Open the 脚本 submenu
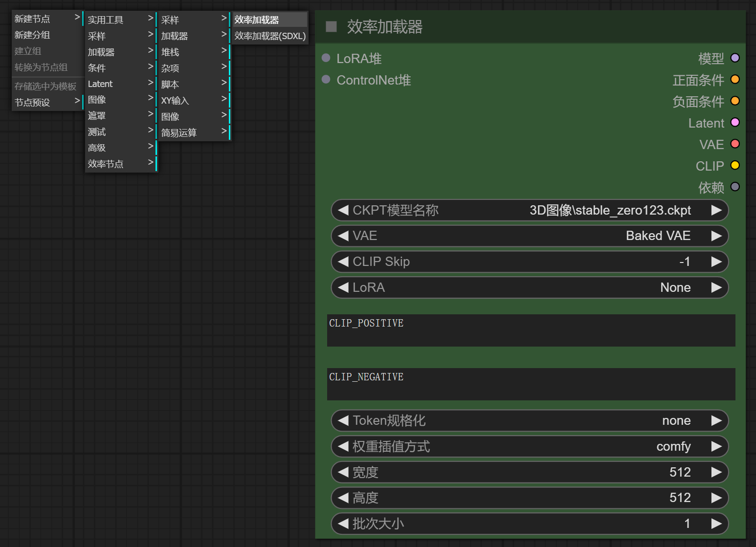The image size is (756, 547). (194, 84)
